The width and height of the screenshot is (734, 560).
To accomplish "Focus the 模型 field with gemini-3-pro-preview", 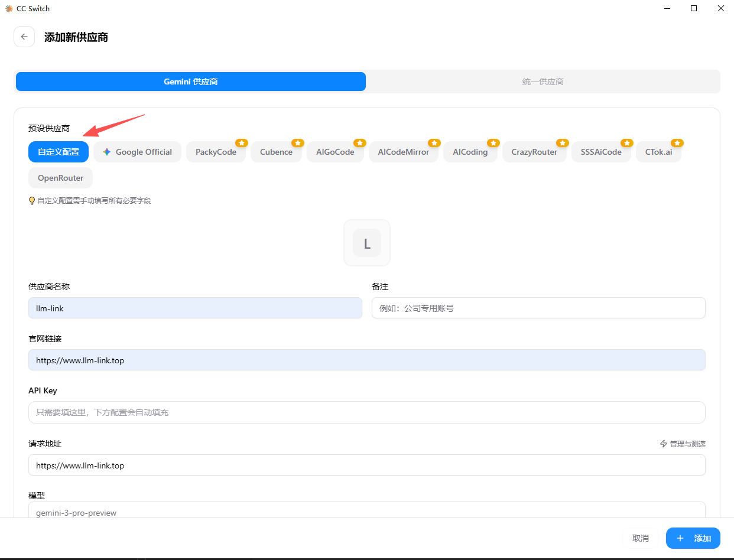I will [x=367, y=510].
